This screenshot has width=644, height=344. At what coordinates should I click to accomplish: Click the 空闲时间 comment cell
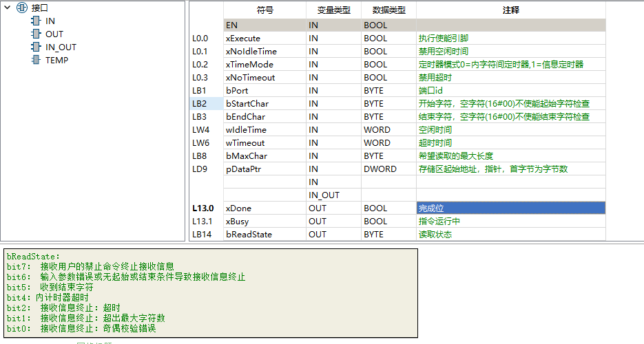click(511, 130)
